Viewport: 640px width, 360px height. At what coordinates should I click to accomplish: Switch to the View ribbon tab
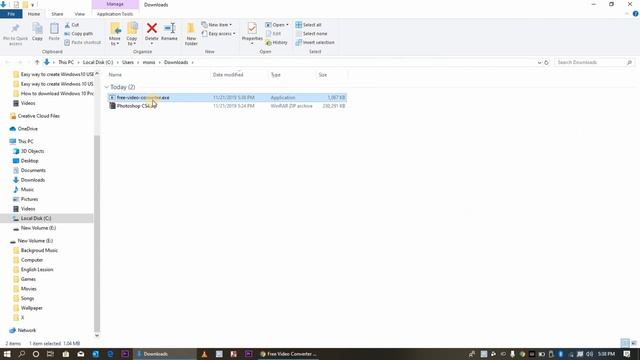pos(80,14)
